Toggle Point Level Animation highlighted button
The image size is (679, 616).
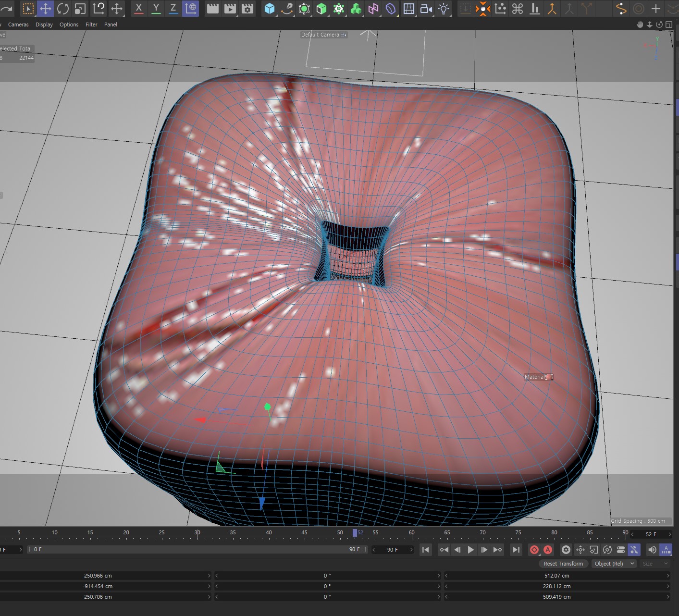click(634, 550)
